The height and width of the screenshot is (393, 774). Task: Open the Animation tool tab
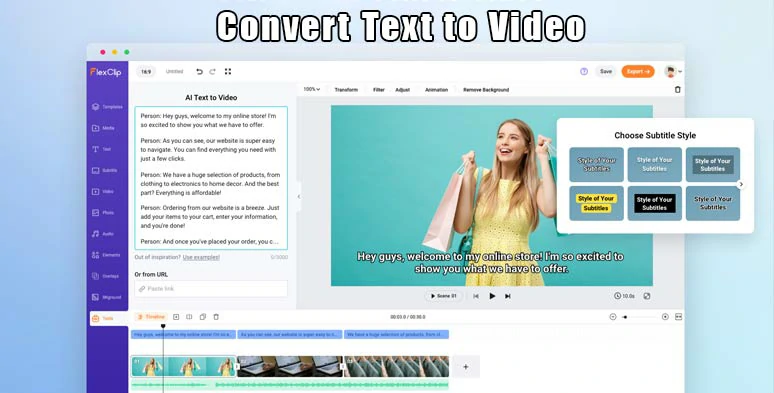[x=436, y=90]
